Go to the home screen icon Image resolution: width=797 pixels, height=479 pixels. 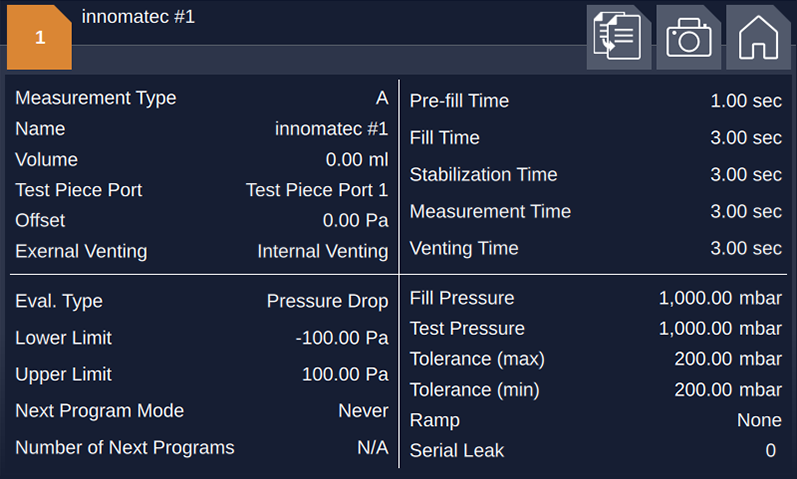(x=758, y=37)
